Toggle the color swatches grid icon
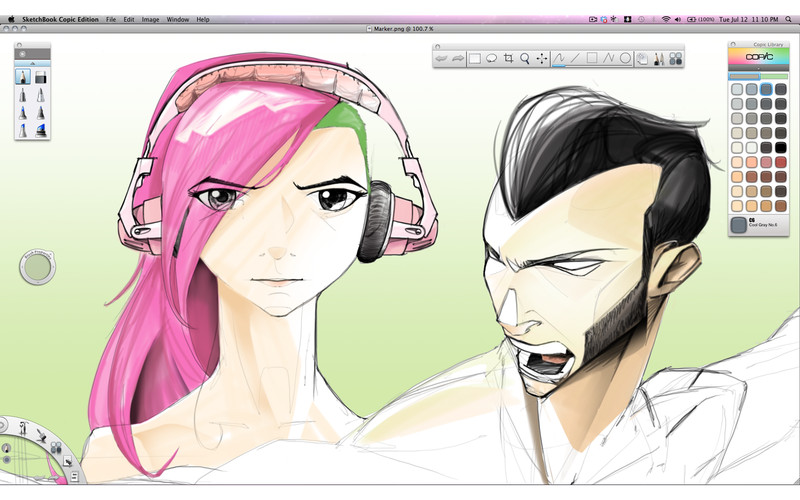 click(675, 59)
